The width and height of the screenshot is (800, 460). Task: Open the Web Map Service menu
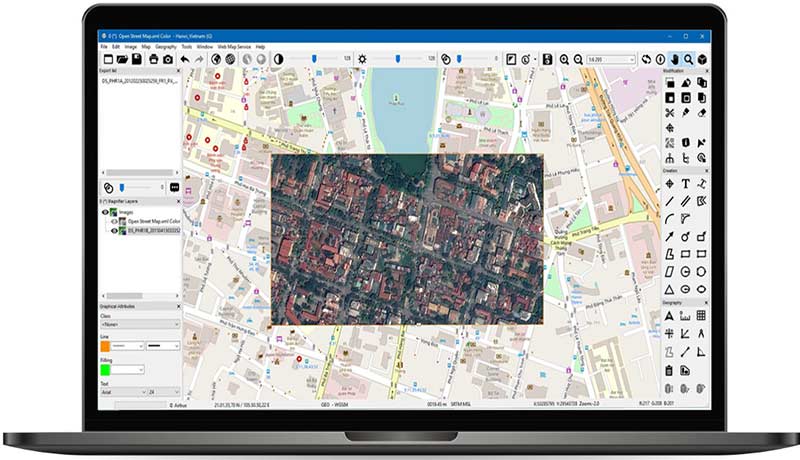(234, 47)
